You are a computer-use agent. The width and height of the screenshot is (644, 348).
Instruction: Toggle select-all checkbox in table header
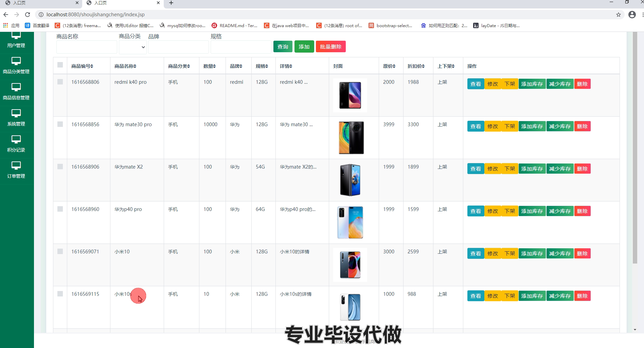[60, 65]
